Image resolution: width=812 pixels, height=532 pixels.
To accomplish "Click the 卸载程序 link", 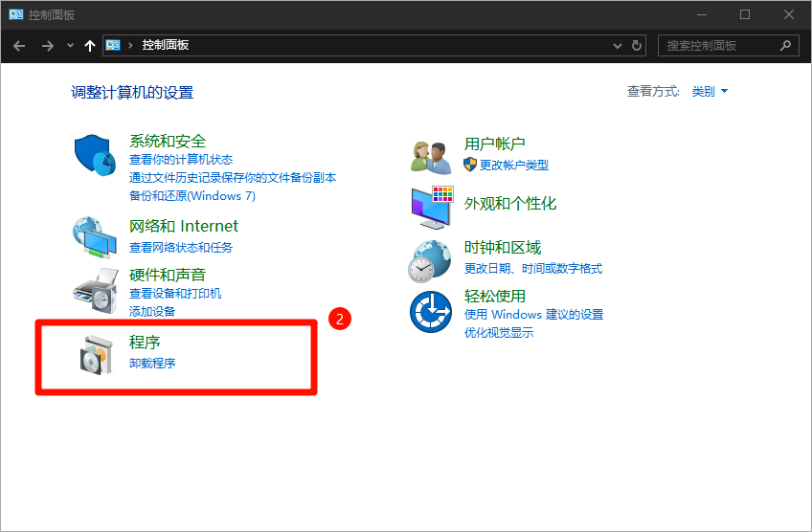I will pos(152,364).
